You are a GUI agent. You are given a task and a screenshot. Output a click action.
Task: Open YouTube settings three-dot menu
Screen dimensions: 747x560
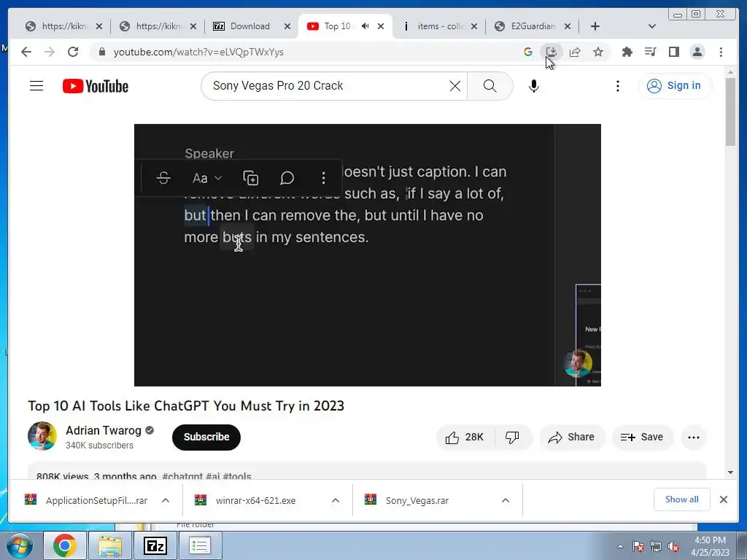[x=618, y=86]
